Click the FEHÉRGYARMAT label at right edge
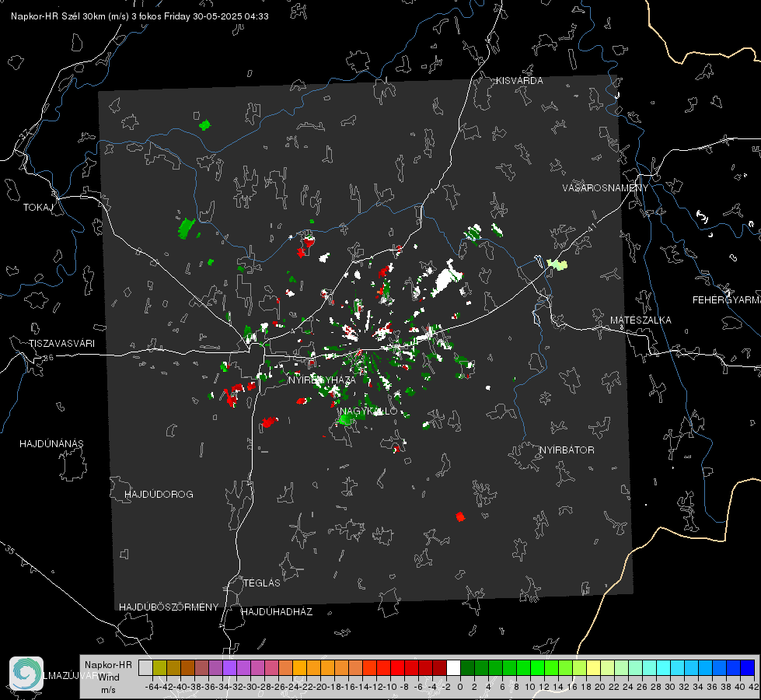 point(726,300)
